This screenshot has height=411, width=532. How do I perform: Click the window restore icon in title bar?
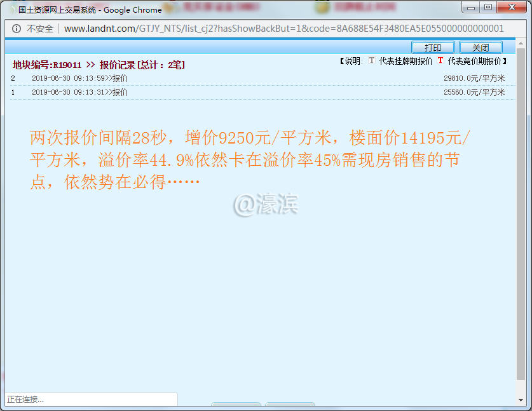(x=488, y=7)
